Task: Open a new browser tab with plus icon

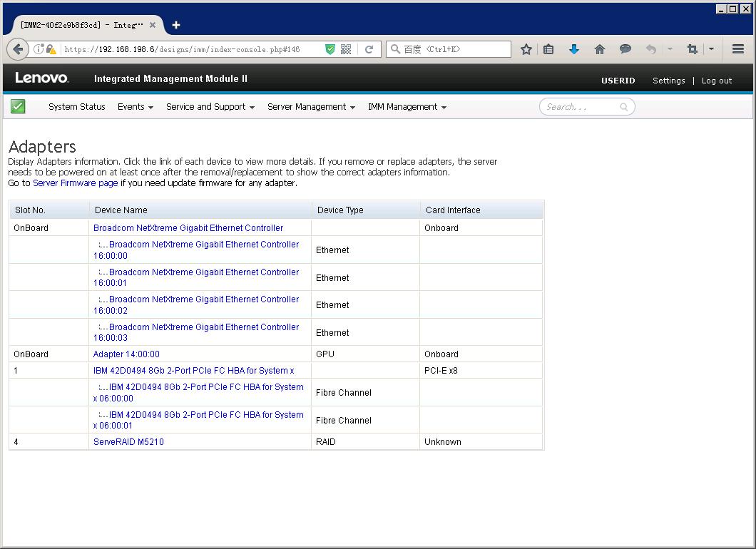Action: tap(176, 25)
